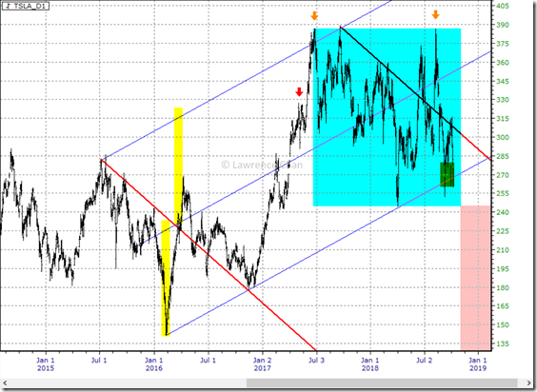The image size is (537, 392).
Task: Click the short yellow bar at 2016 low
Action: 166,278
